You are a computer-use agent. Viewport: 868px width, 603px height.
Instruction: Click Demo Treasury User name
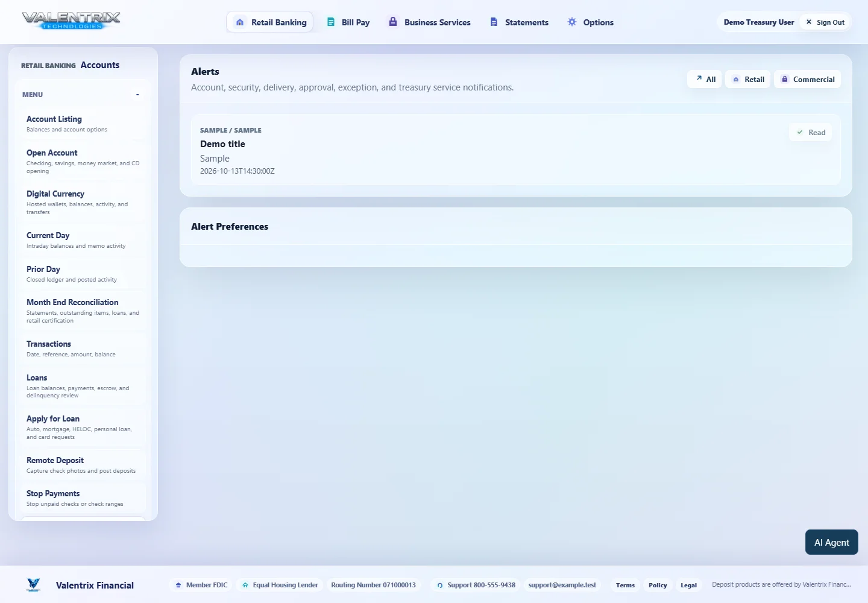(x=759, y=22)
